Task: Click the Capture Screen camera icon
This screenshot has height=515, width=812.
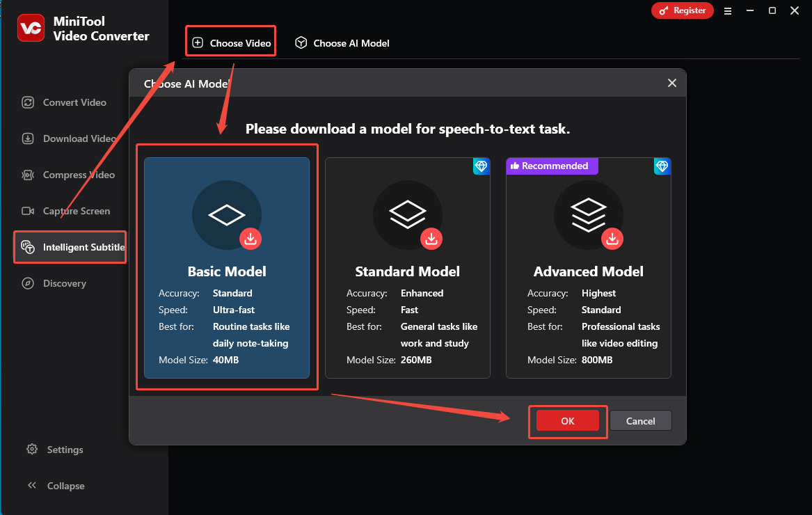Action: pyautogui.click(x=28, y=211)
